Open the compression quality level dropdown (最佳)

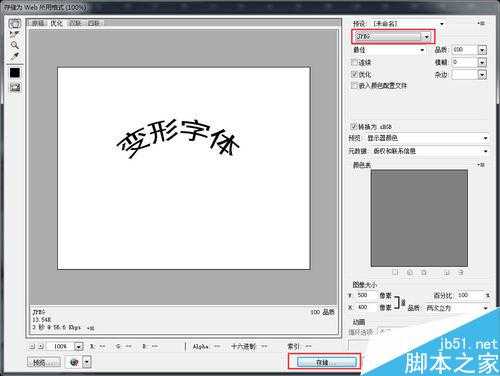(389, 50)
